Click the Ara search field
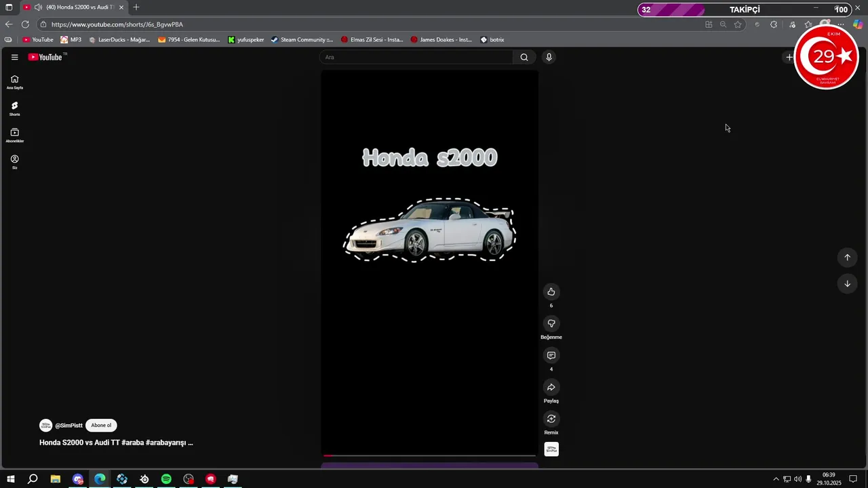Screen dimensions: 868x488 416,57
